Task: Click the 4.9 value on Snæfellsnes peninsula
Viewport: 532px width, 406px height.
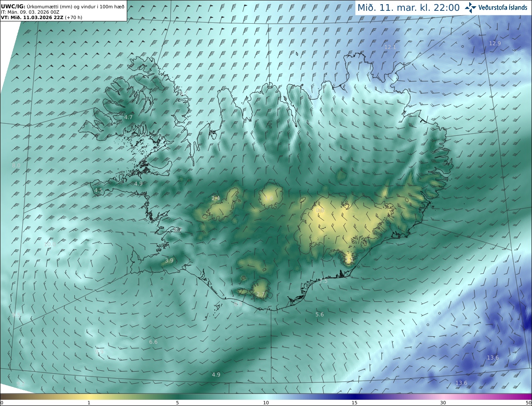Action: (x=138, y=183)
